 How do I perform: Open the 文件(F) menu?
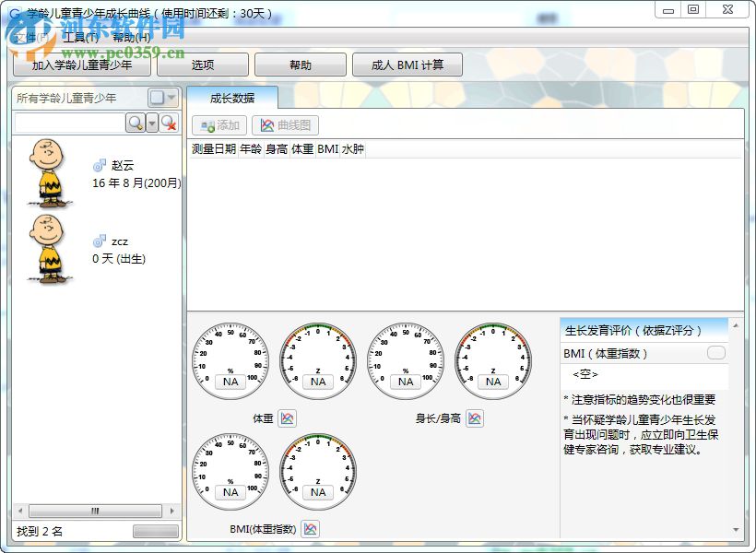pyautogui.click(x=30, y=38)
